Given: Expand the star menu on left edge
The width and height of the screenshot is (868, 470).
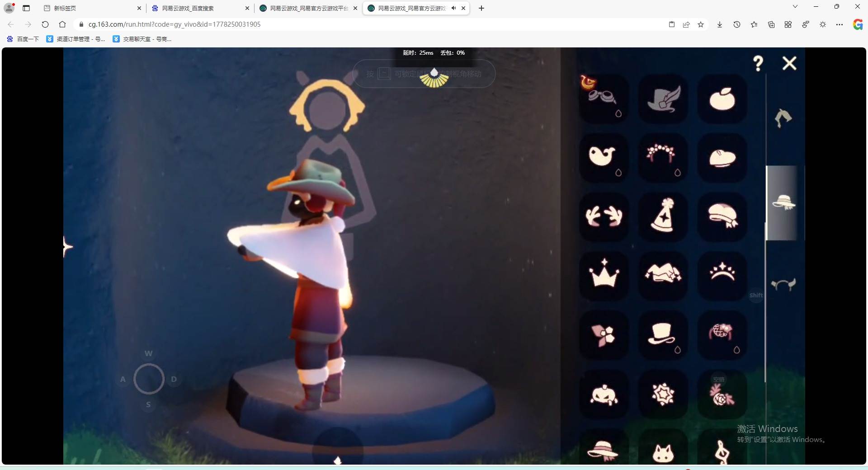Looking at the screenshot, I should pos(67,247).
